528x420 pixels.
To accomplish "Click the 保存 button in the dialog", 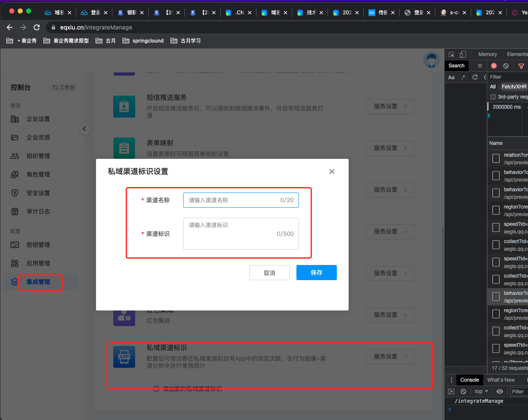I will (x=316, y=273).
